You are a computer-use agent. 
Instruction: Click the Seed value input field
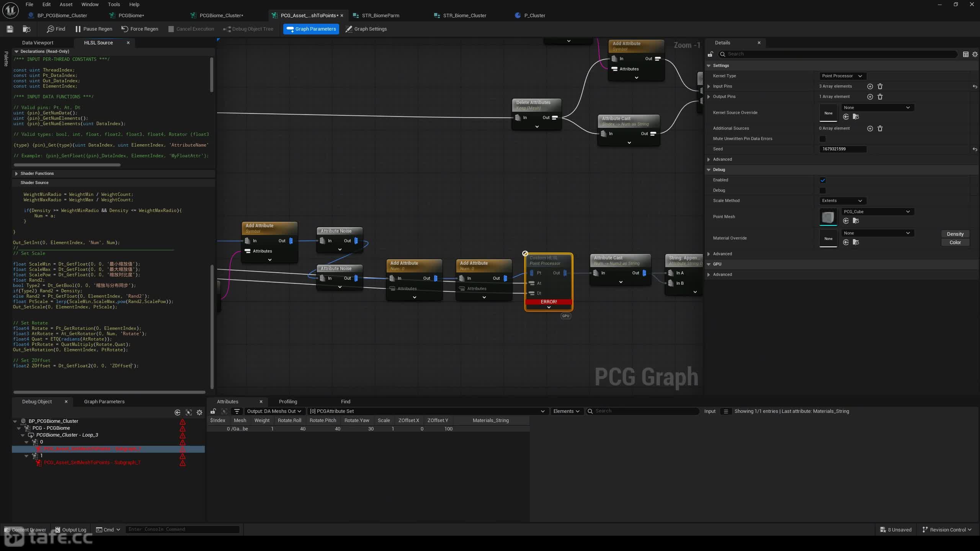click(x=843, y=149)
